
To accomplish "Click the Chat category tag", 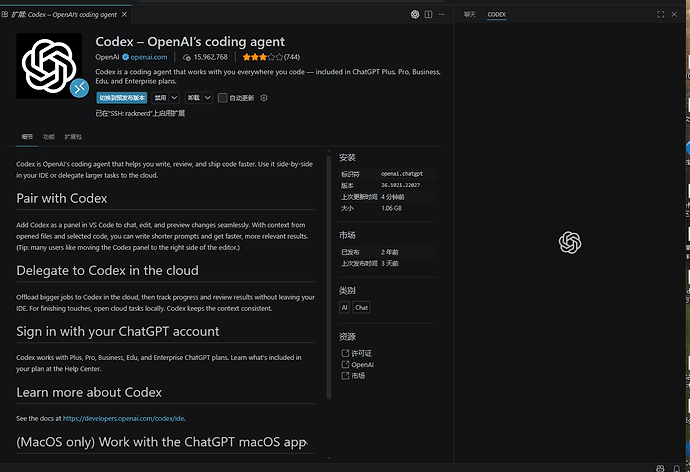I will tap(361, 307).
